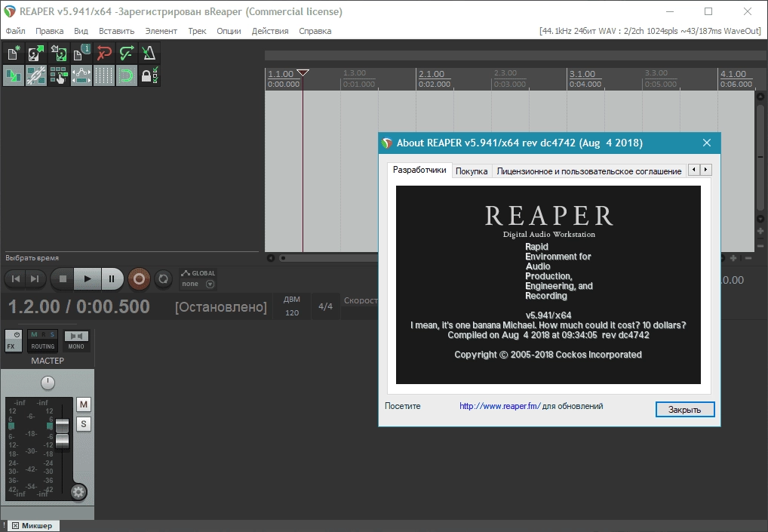The width and height of the screenshot is (768, 532).
Task: Open master mixer gear settings icon
Action: (78, 492)
